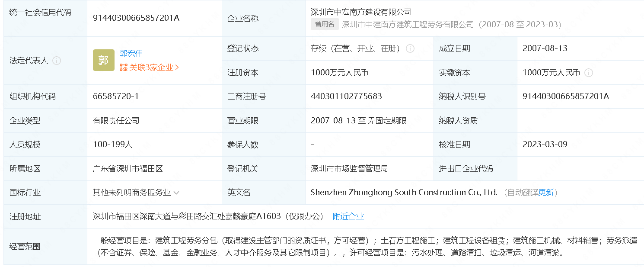Click business term 2007-08-13 至 无固定期限
Image resolution: width=644 pixels, height=267 pixels.
tap(359, 121)
